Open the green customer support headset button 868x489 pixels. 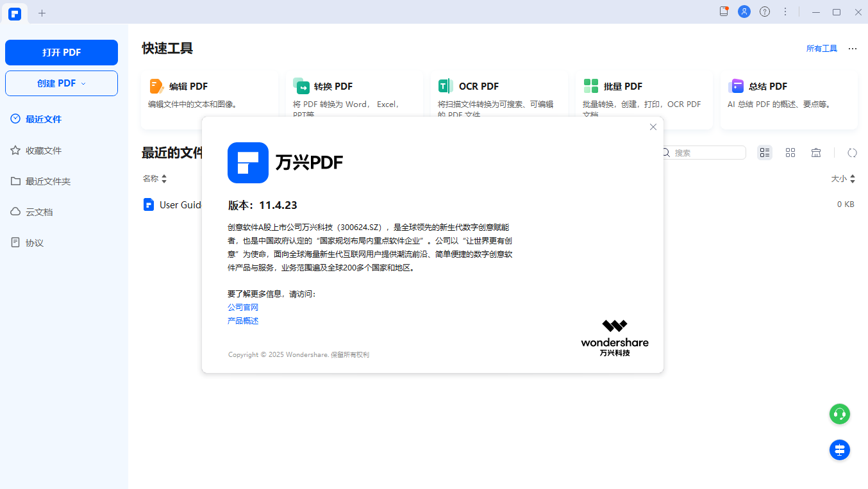[x=840, y=414]
